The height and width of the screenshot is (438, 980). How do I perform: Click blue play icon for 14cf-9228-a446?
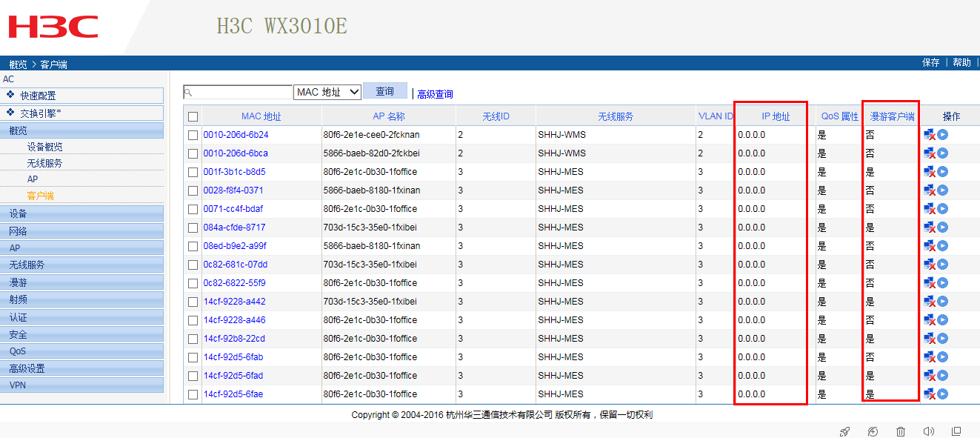(942, 320)
